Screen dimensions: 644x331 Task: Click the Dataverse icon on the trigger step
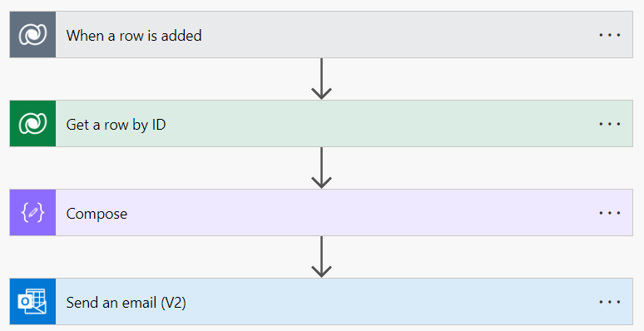click(32, 34)
